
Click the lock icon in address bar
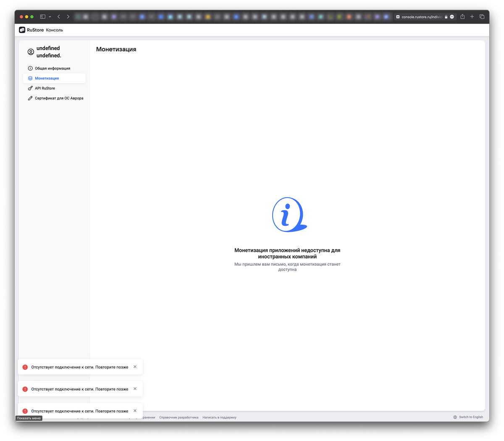click(446, 17)
